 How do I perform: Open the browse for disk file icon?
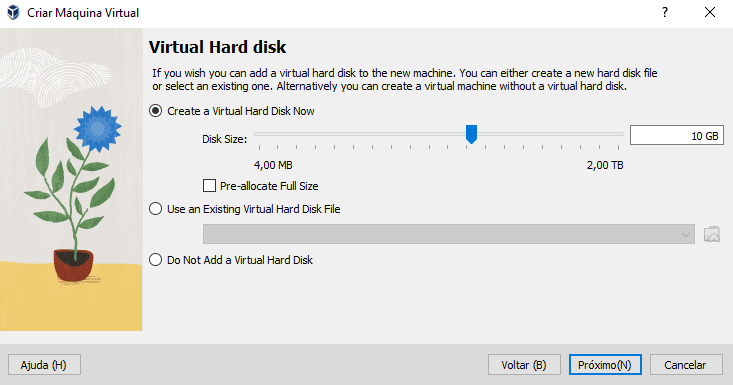pos(711,234)
